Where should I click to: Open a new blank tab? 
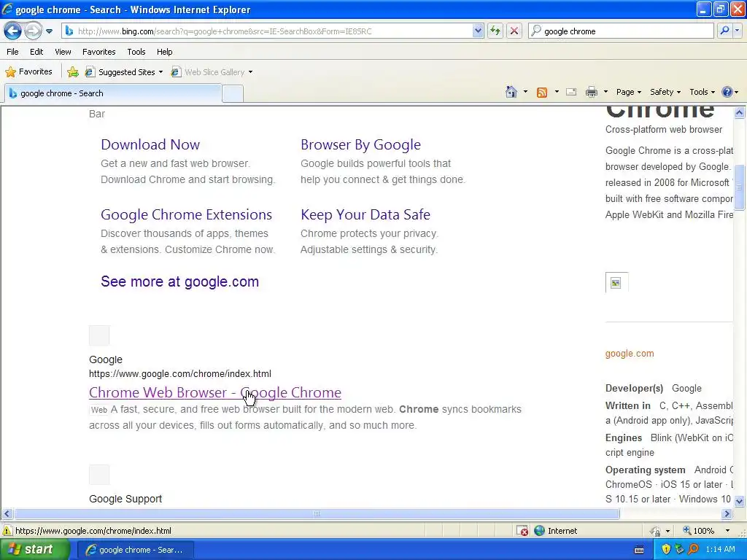233,94
